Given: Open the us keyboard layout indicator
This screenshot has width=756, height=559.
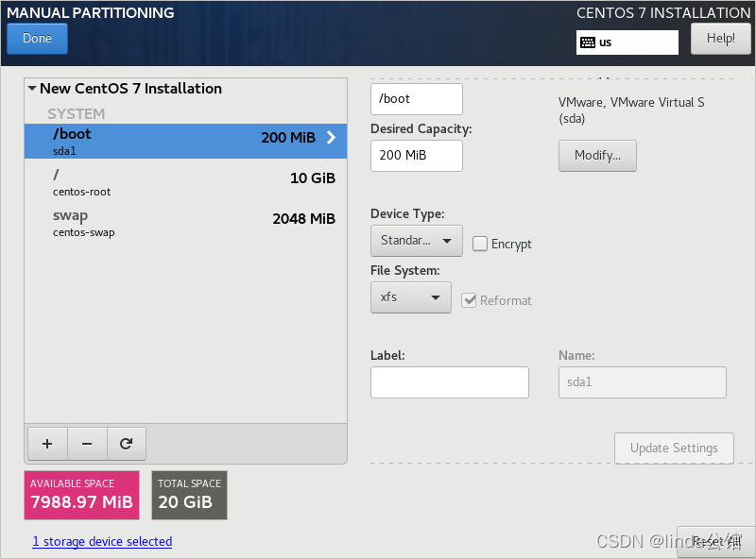Looking at the screenshot, I should click(627, 42).
